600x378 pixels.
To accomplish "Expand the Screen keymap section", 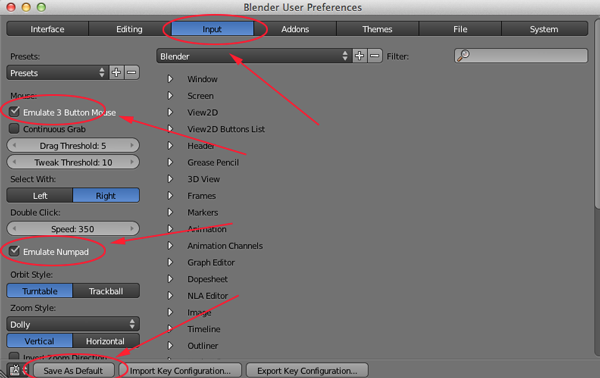I will (x=170, y=95).
